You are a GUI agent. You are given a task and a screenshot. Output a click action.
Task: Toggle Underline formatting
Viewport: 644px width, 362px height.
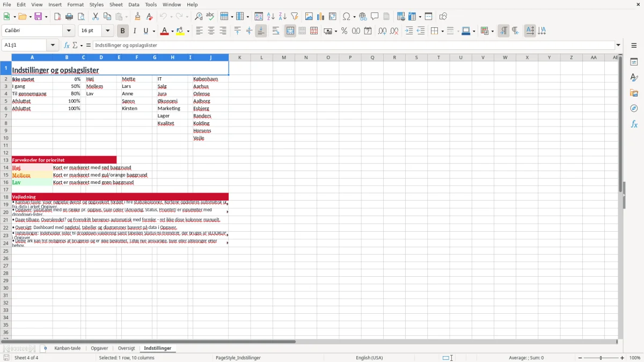pos(145,31)
